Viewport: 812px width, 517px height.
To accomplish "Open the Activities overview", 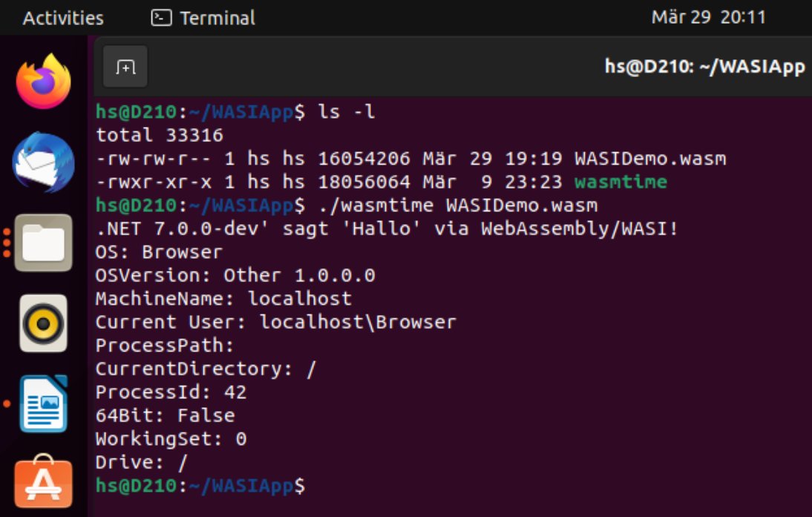I will pos(63,18).
